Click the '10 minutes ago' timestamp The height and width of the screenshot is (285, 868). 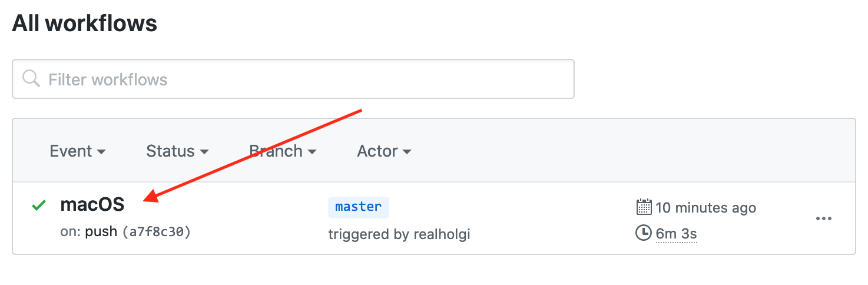705,208
